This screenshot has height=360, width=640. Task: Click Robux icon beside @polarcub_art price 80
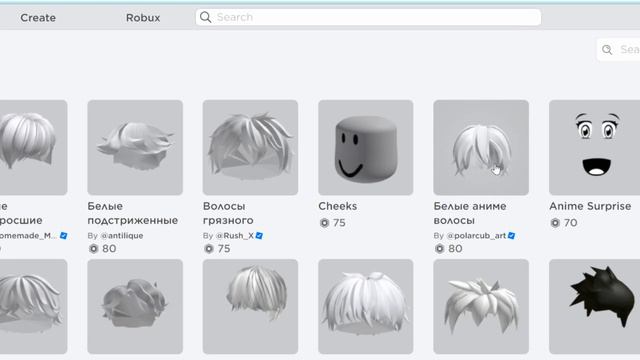440,249
